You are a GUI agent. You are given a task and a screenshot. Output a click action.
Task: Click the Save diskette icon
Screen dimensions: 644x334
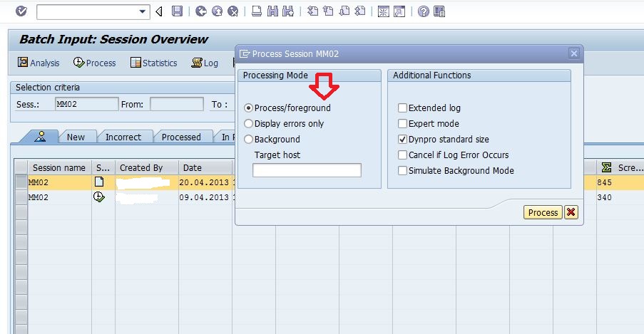[x=177, y=11]
